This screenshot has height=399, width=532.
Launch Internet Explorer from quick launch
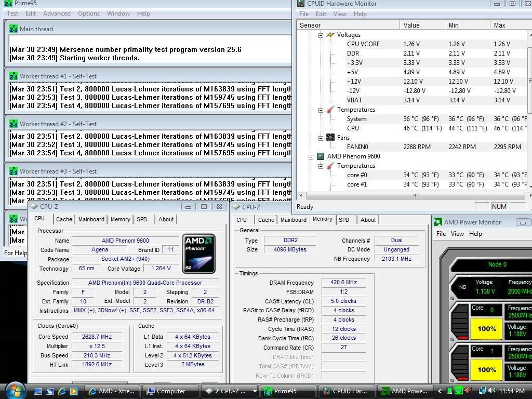62,391
